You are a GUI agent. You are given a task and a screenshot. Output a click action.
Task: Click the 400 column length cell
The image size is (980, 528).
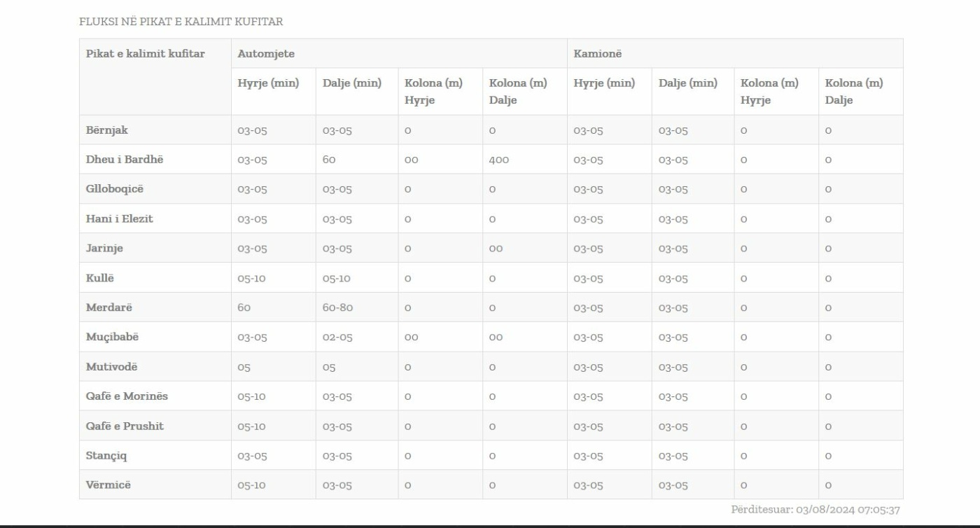499,160
